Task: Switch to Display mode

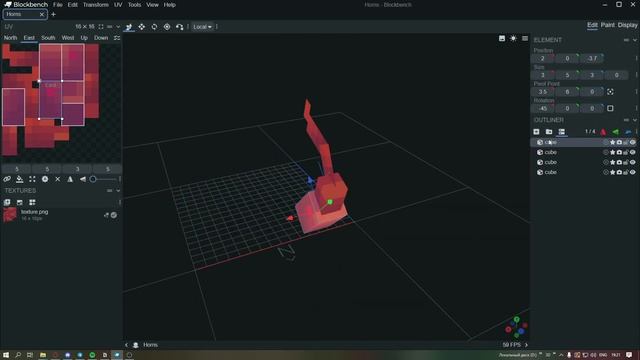Action: (627, 25)
